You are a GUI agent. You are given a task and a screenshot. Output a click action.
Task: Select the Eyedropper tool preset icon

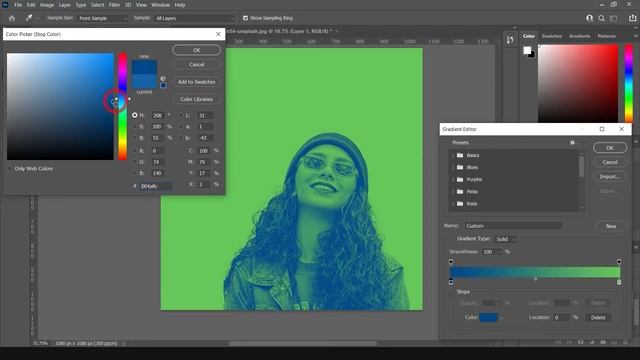(29, 18)
